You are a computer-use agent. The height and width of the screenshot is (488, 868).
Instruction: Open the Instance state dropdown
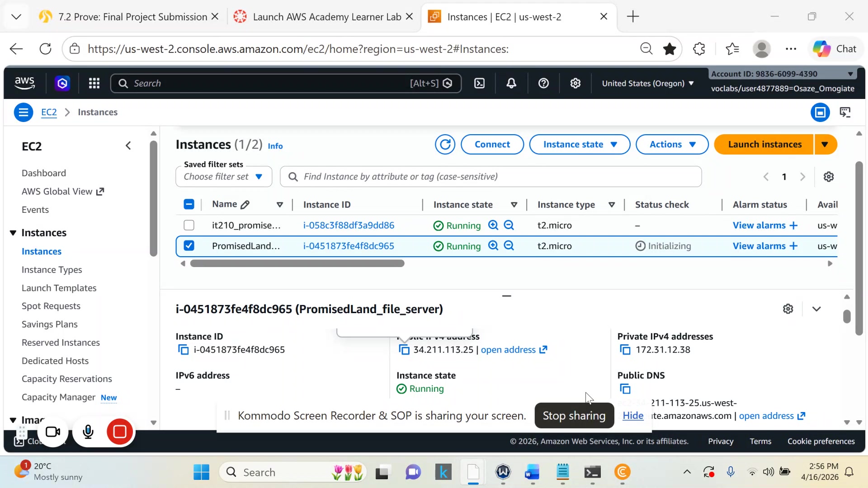click(x=580, y=145)
